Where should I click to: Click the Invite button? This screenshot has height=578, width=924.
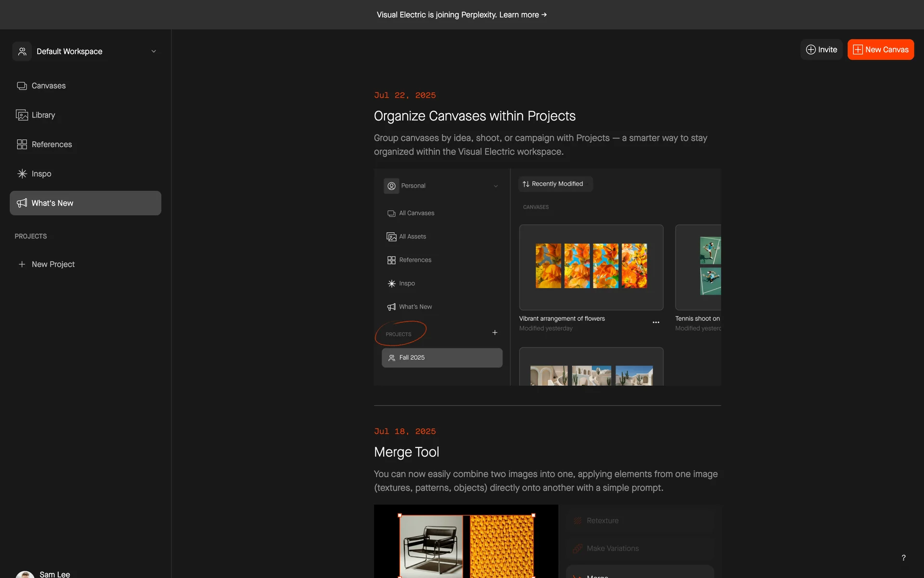(821, 50)
